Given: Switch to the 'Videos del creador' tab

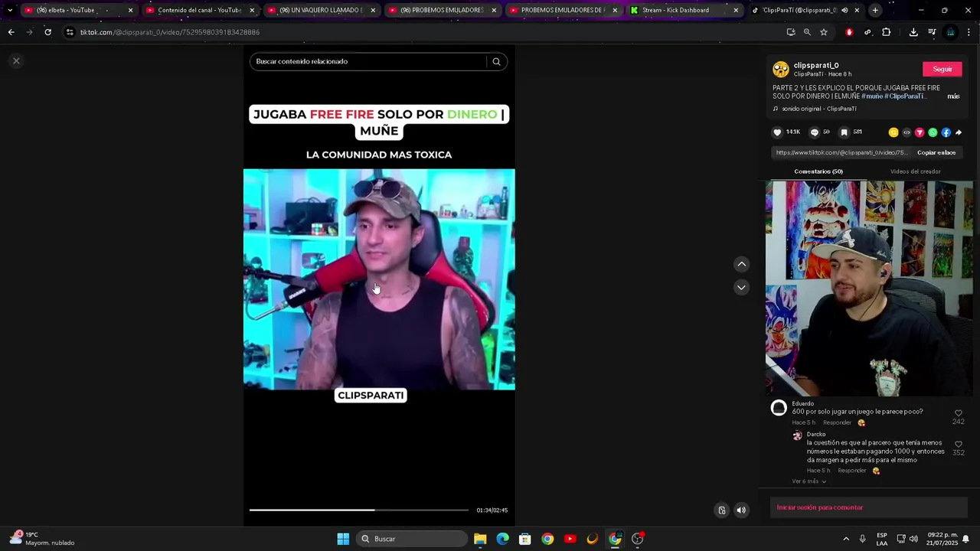Looking at the screenshot, I should [x=915, y=171].
